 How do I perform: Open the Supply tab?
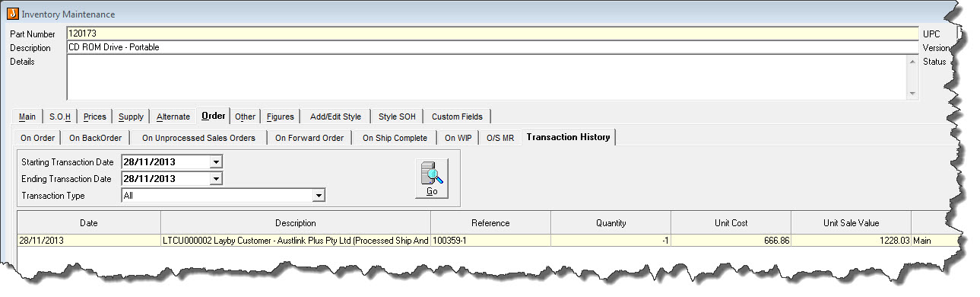131,117
